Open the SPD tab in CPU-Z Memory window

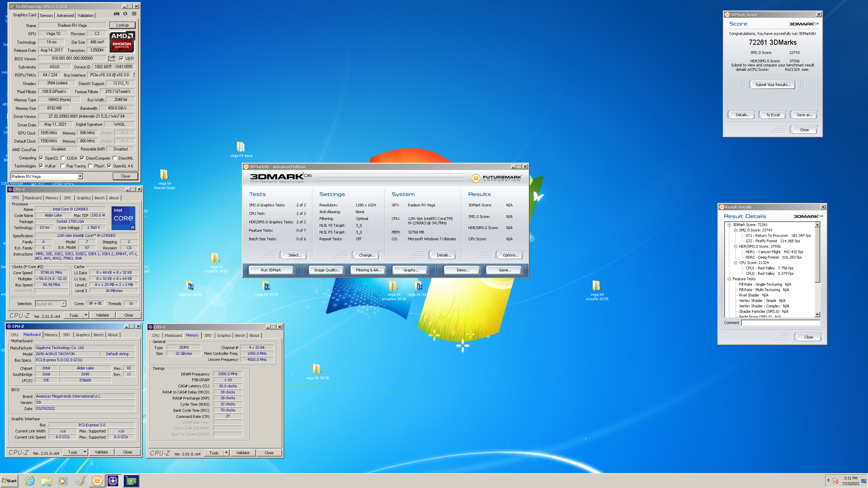208,335
